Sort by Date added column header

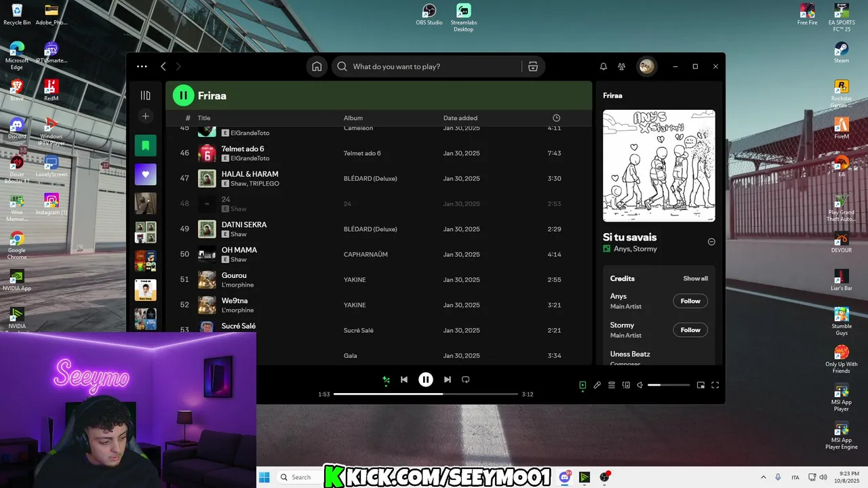460,118
